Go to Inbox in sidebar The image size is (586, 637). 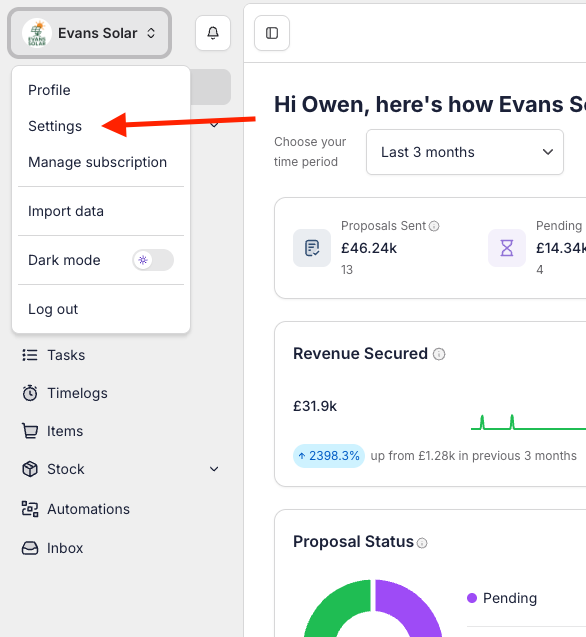point(65,548)
